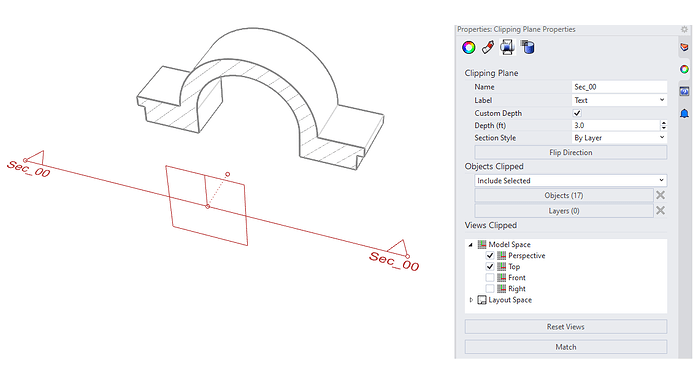The width and height of the screenshot is (700, 381).
Task: Click the Reset Views button
Action: (566, 327)
